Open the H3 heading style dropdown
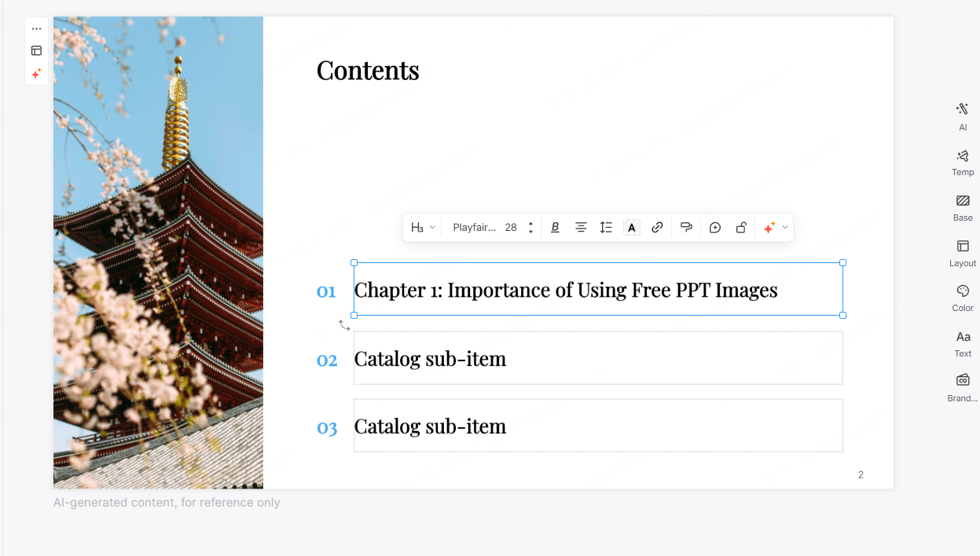 click(x=422, y=227)
